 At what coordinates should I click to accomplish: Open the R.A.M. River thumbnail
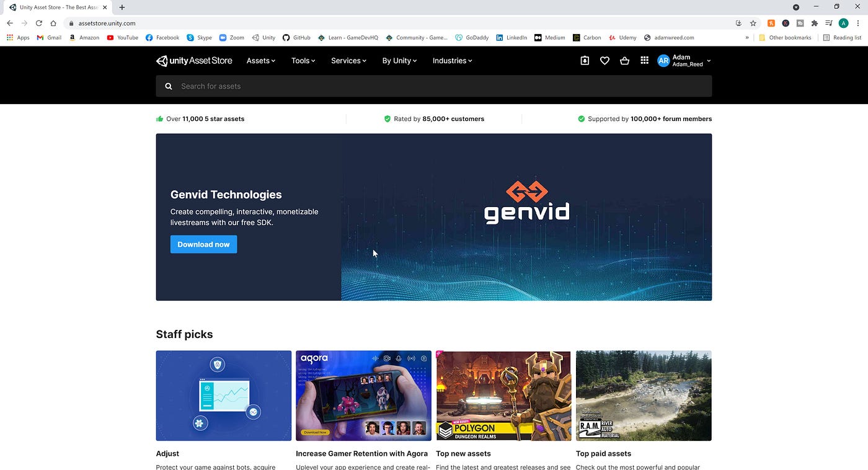(x=644, y=396)
